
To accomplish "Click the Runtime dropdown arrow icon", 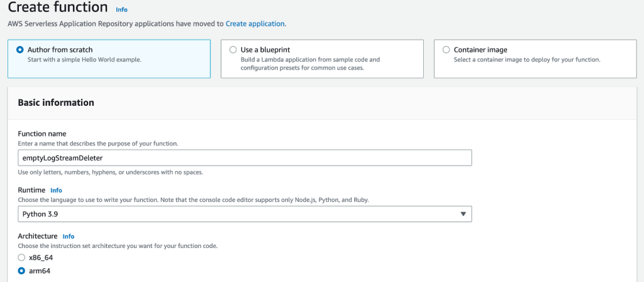I will coord(463,214).
